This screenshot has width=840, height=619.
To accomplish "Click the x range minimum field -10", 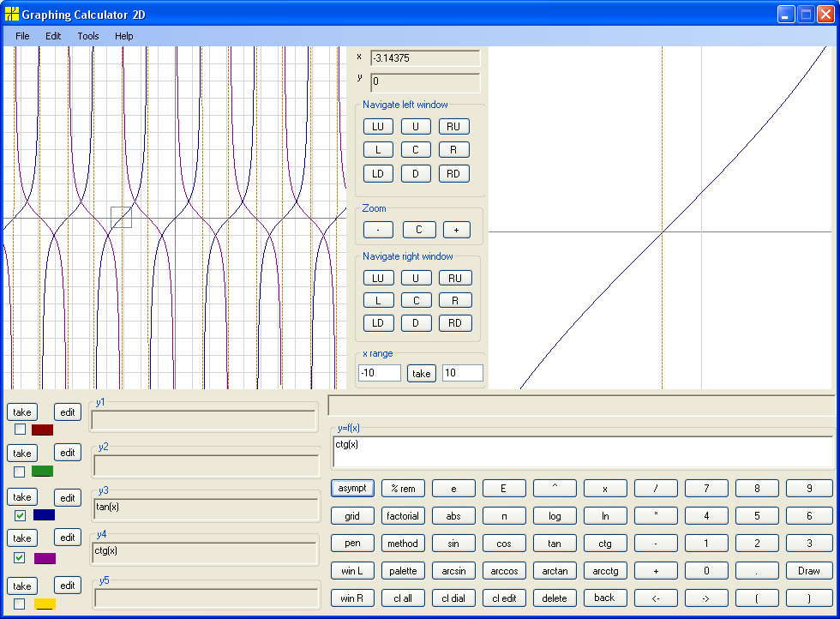I will 379,373.
